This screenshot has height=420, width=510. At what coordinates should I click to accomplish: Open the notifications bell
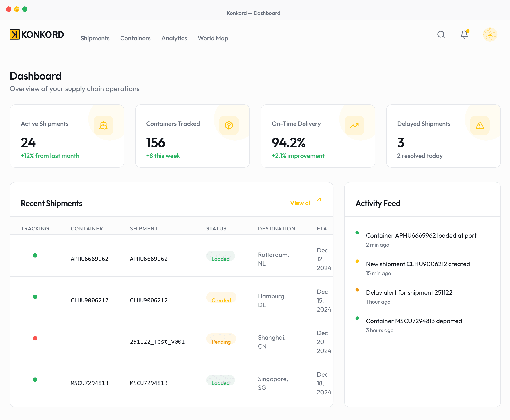pos(464,35)
